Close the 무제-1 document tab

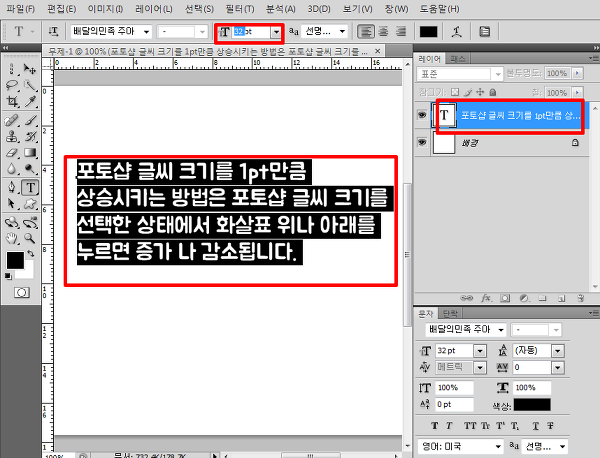(377, 51)
